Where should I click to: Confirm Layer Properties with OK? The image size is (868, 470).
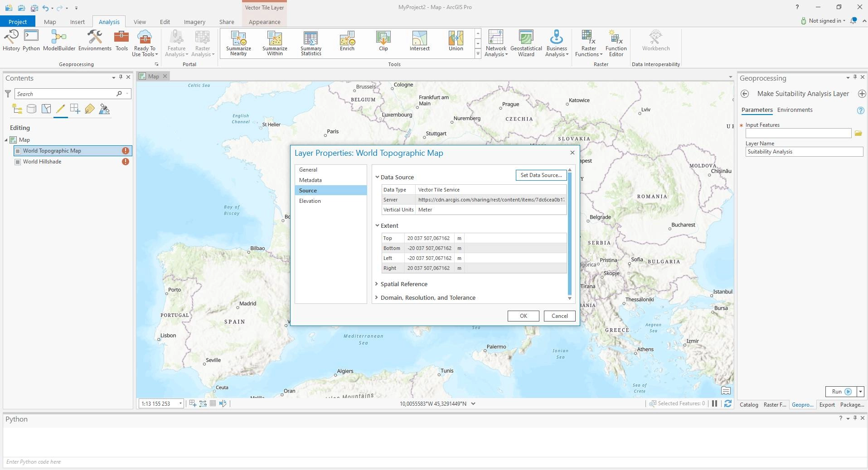(524, 316)
